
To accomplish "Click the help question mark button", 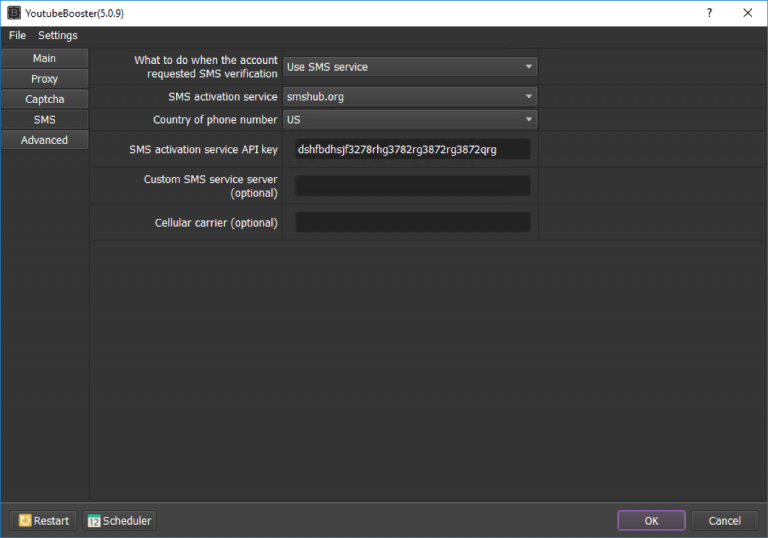I will (709, 13).
